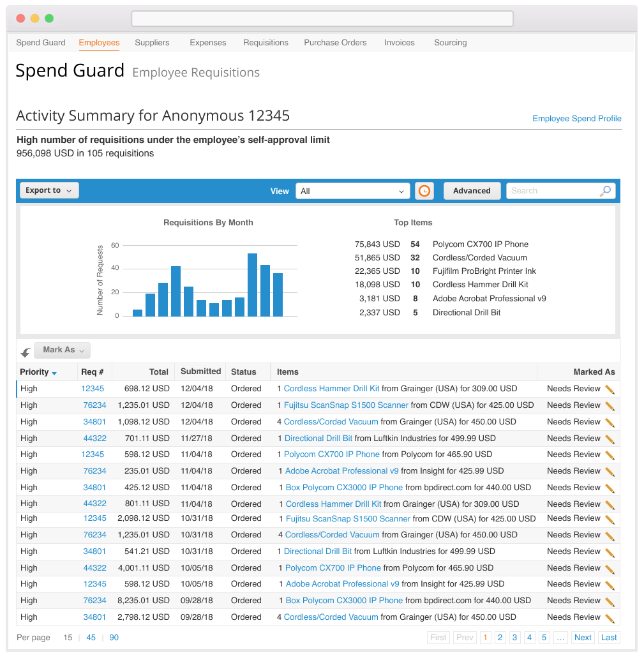Click the back arrow icon beside Mark As
The height and width of the screenshot is (660, 644).
pyautogui.click(x=26, y=352)
